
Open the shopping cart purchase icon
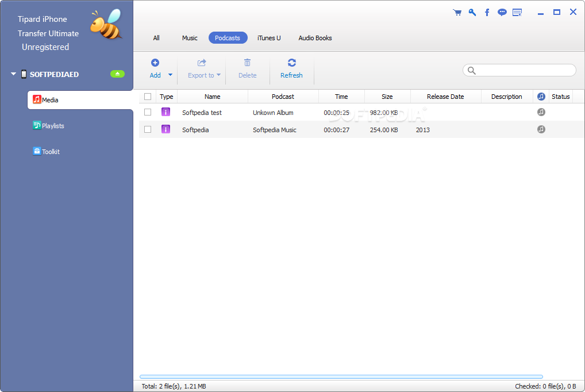457,12
